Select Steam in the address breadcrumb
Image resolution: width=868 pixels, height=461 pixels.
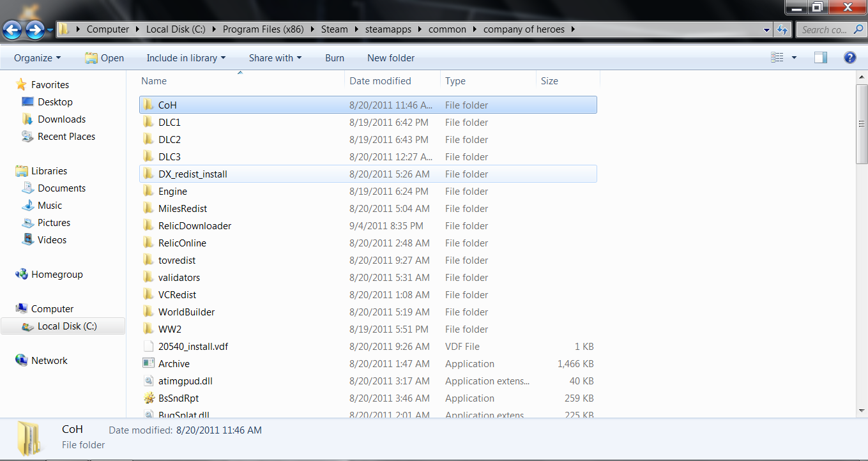[x=335, y=29]
